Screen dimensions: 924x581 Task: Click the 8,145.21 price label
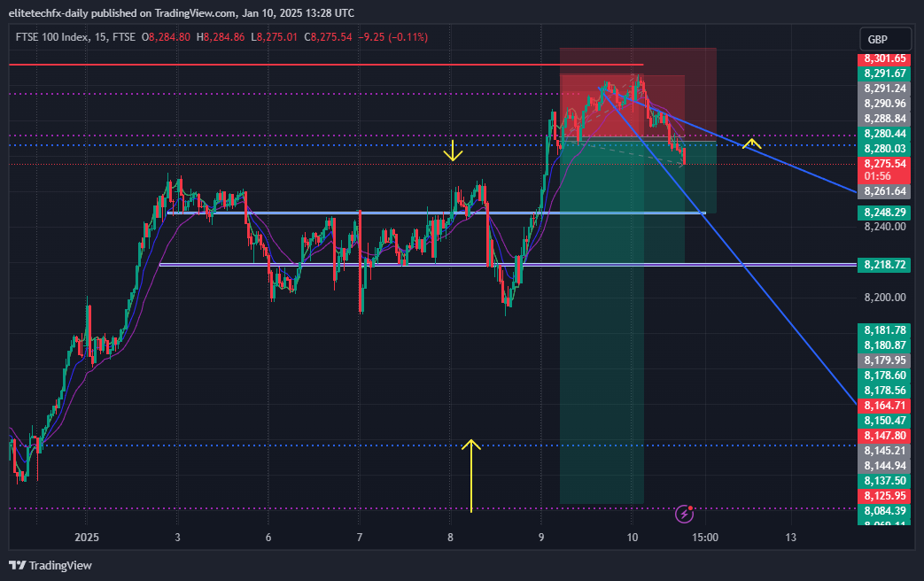tap(884, 451)
